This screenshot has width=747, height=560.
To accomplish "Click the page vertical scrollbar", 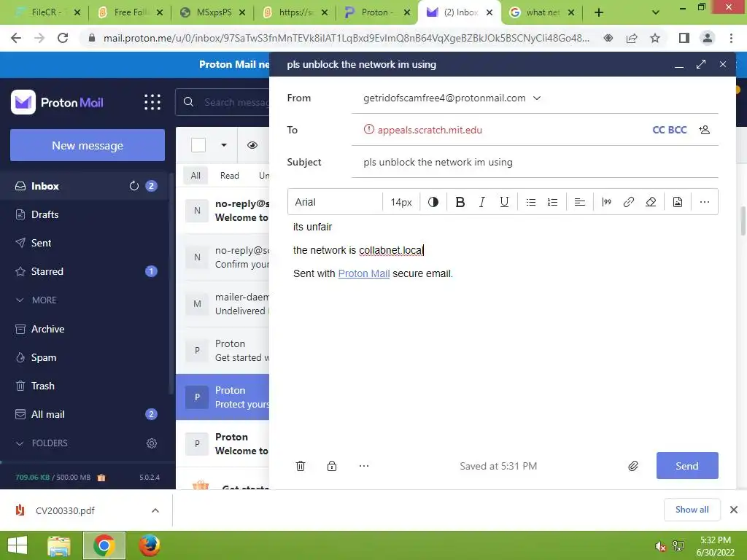I will pyautogui.click(x=743, y=220).
